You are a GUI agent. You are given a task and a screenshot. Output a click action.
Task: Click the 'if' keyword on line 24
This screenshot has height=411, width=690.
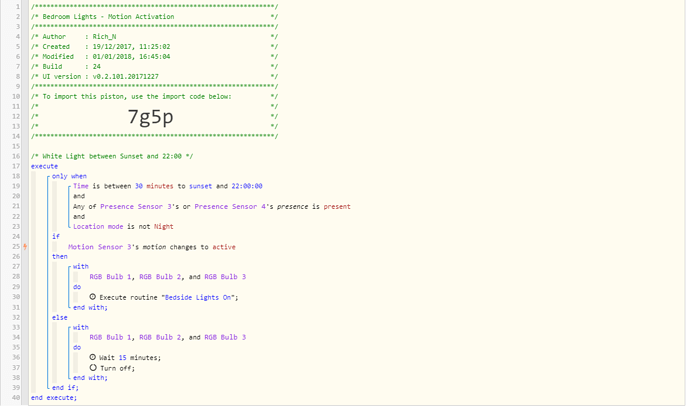[56, 237]
